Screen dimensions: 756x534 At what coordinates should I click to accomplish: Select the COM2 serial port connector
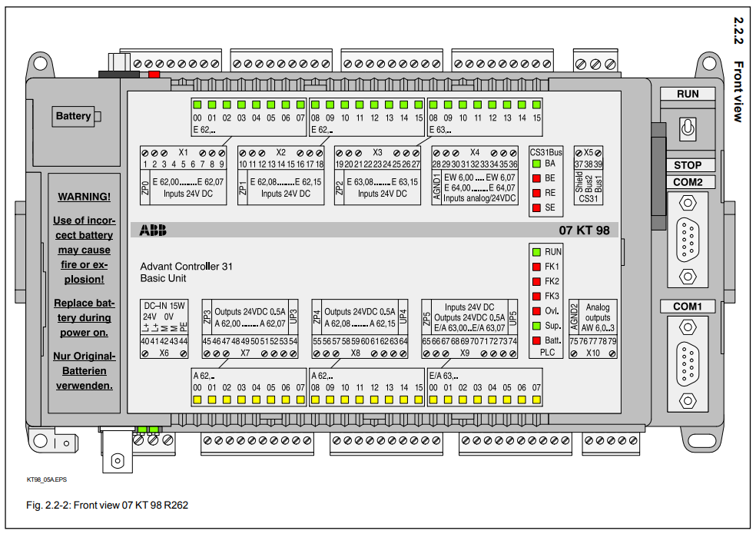click(x=688, y=237)
